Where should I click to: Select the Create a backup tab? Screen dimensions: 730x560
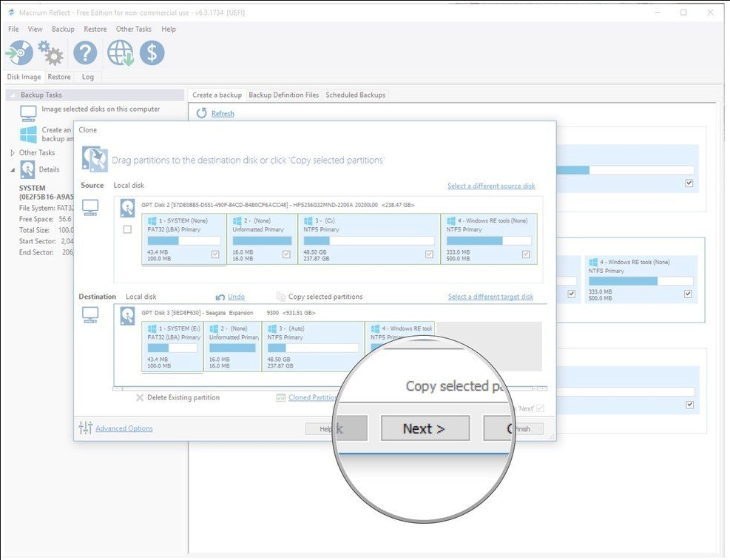[217, 95]
